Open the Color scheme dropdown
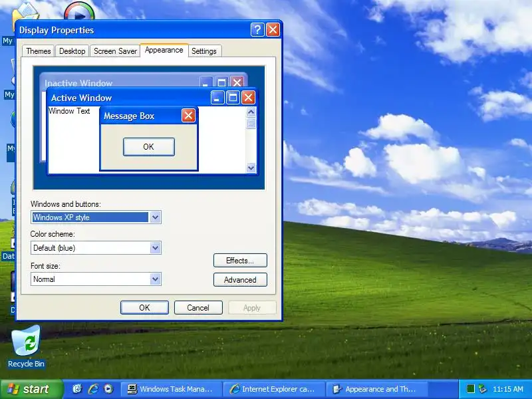532x399 pixels. 155,247
